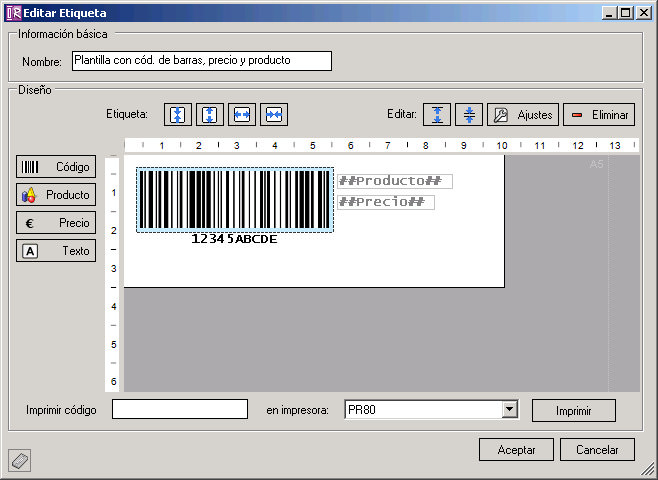Add a Código barcode element
The image size is (658, 480).
pyautogui.click(x=56, y=167)
